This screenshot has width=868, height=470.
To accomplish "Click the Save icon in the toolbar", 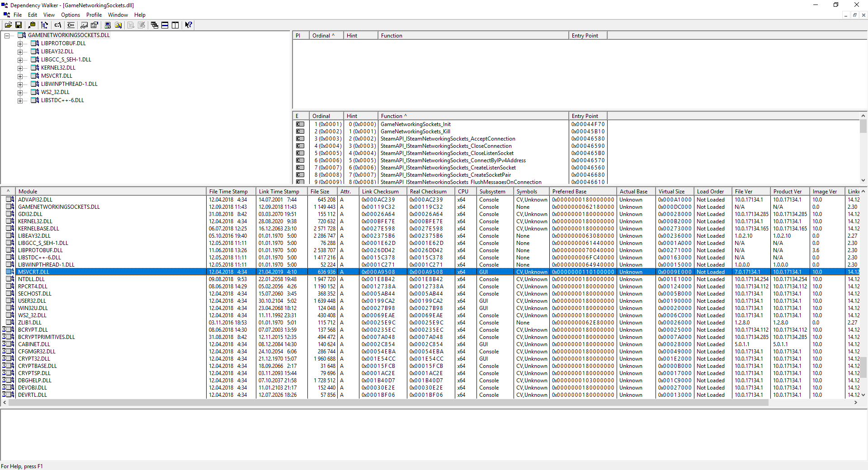I will click(19, 25).
